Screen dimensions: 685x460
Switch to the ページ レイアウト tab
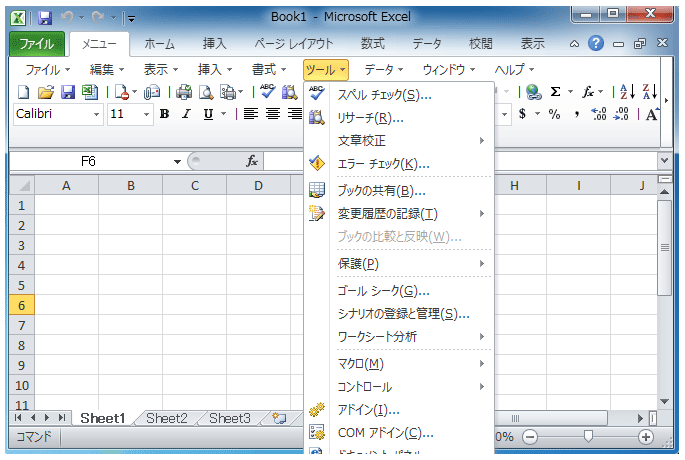pyautogui.click(x=294, y=44)
